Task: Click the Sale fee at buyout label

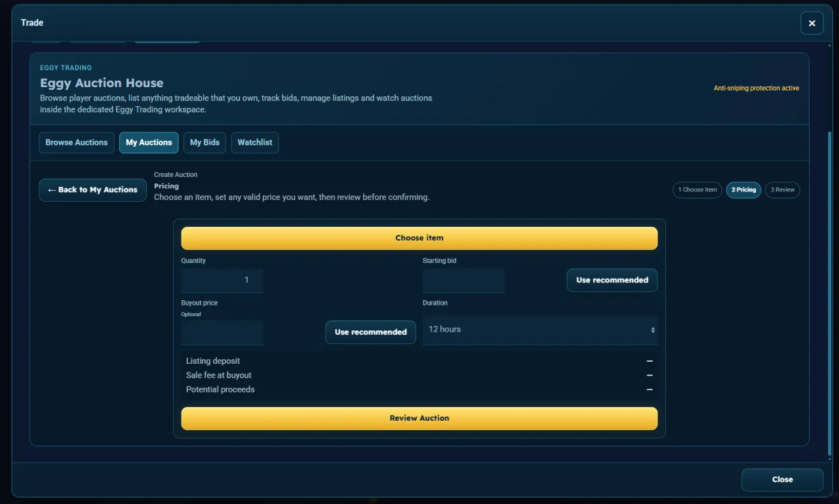Action: click(x=219, y=376)
